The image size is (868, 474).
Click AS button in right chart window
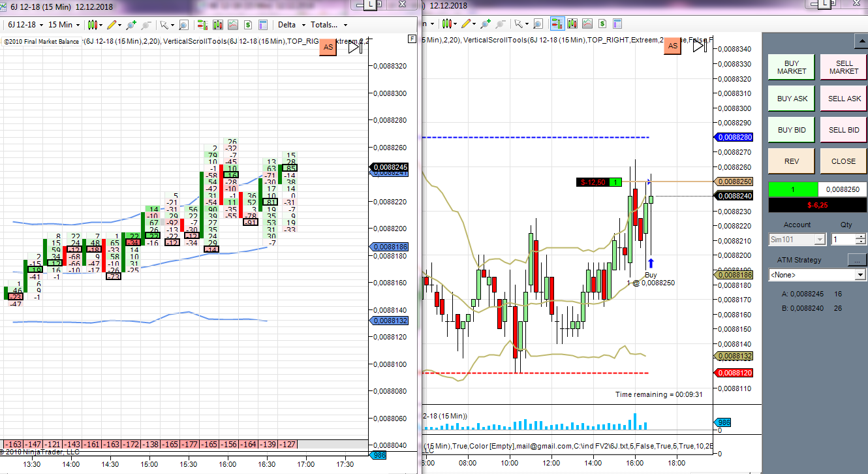point(672,46)
